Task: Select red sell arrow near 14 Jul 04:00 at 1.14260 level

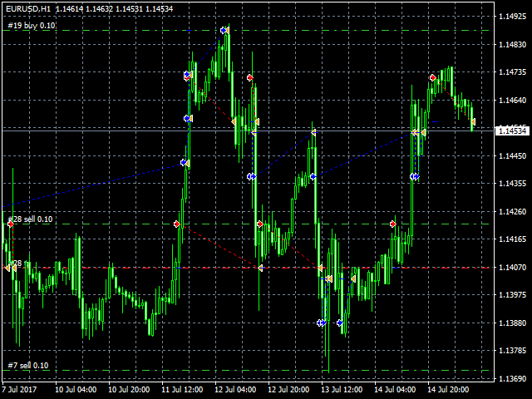Action: (x=393, y=224)
